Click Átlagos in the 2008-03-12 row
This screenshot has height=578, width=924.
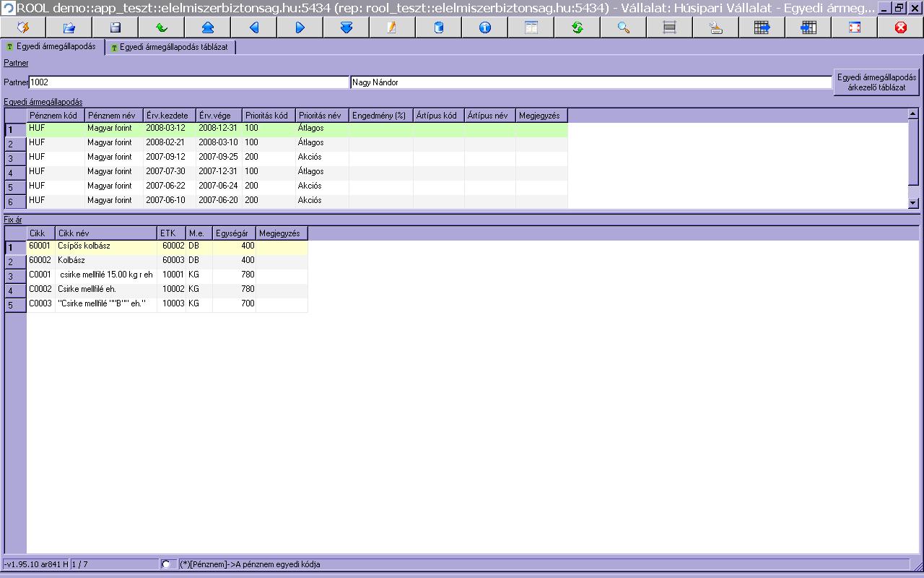[x=323, y=129]
